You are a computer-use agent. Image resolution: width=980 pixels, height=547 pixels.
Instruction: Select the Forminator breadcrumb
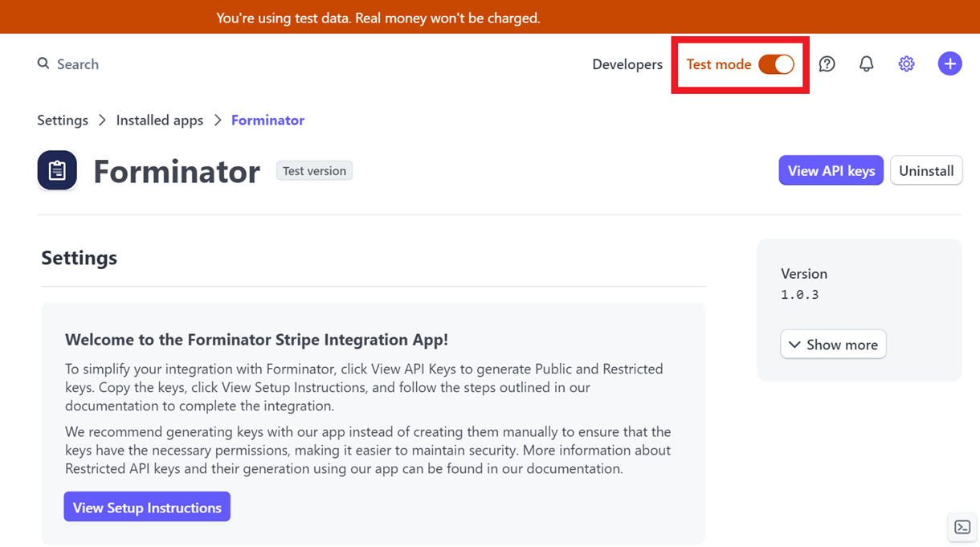point(267,120)
